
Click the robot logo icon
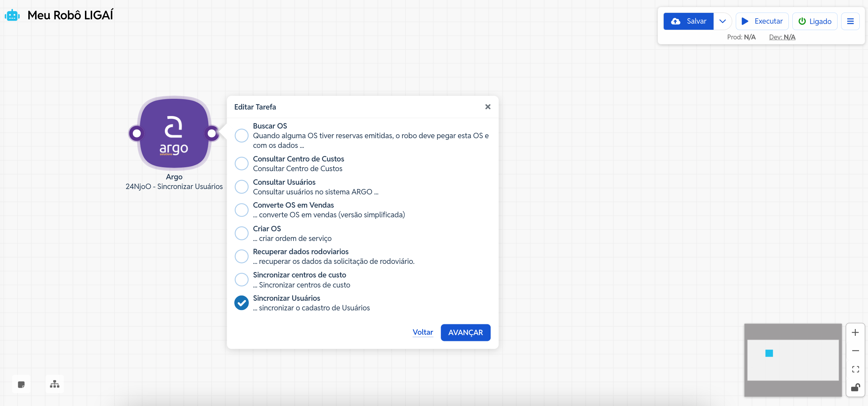12,15
